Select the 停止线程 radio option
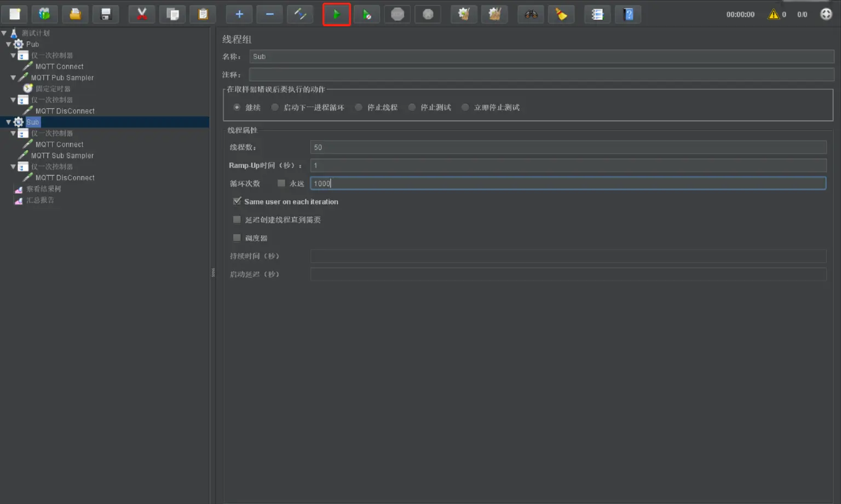The width and height of the screenshot is (841, 504). [x=359, y=107]
